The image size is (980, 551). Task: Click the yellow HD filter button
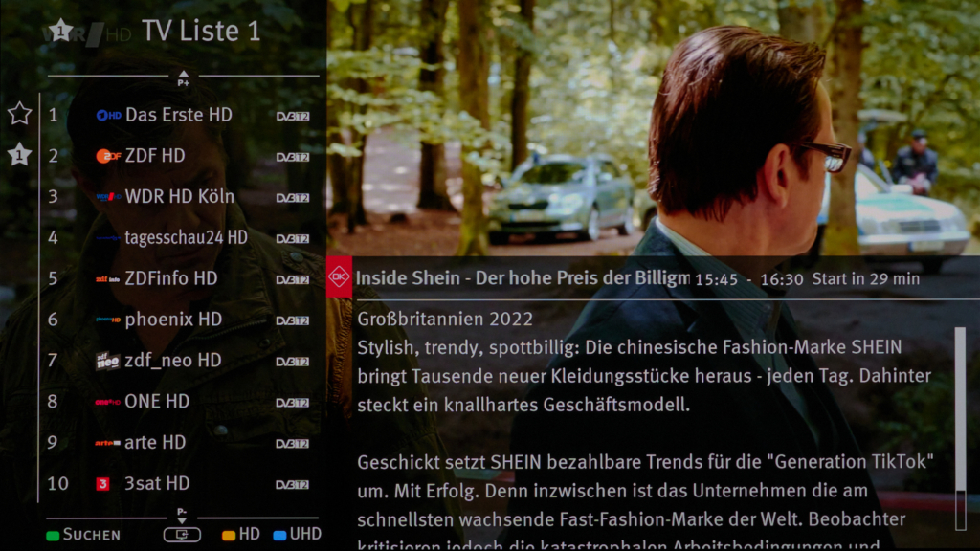[241, 535]
